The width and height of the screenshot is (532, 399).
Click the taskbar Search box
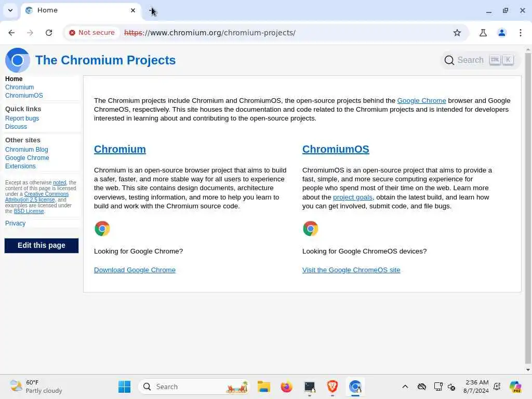pos(194,387)
